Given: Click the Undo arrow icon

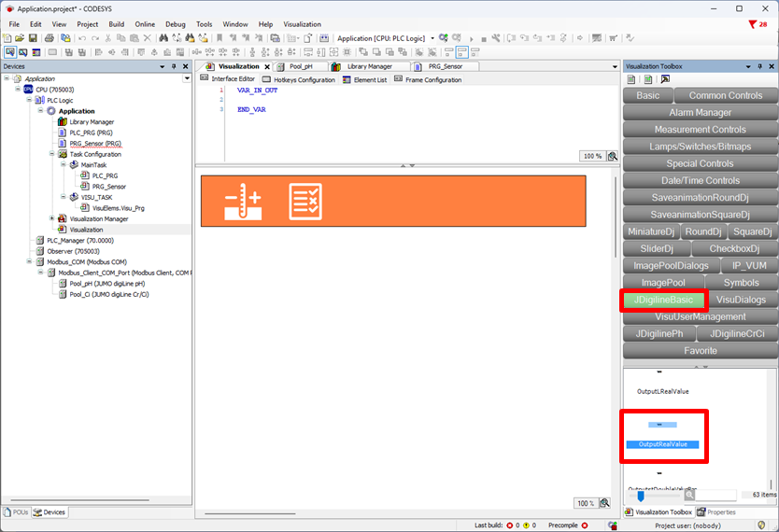Looking at the screenshot, I should tap(82, 38).
